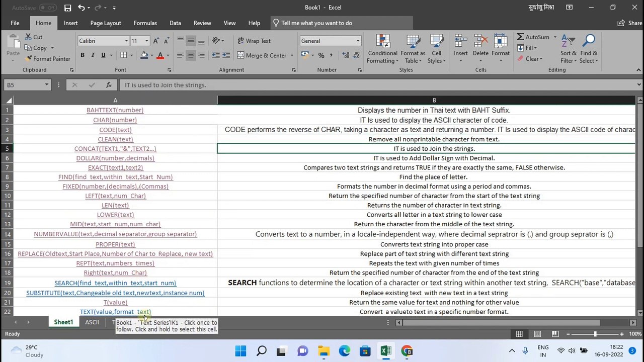Click the Orientation text angle icon

pyautogui.click(x=216, y=41)
